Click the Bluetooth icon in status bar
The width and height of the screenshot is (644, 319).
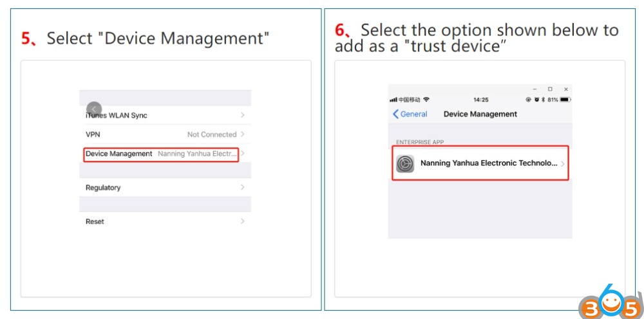(x=543, y=100)
